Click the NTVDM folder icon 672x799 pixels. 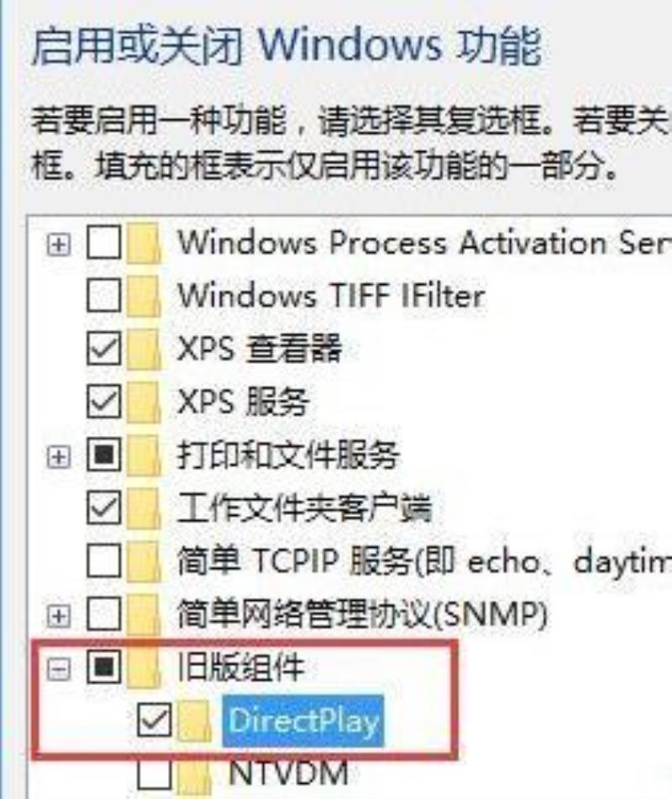click(x=195, y=775)
